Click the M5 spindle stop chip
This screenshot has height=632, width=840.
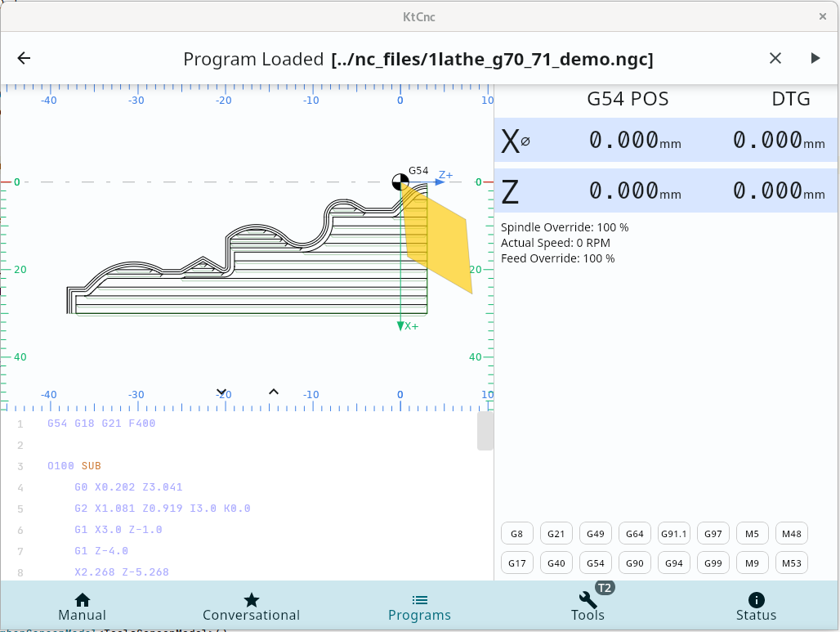click(x=753, y=534)
